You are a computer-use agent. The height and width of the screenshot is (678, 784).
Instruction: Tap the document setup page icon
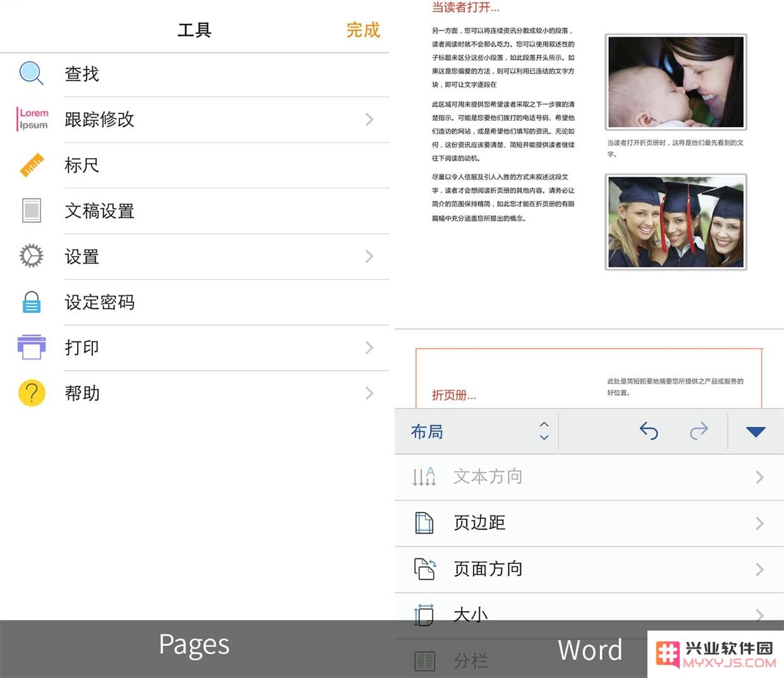[x=32, y=211]
